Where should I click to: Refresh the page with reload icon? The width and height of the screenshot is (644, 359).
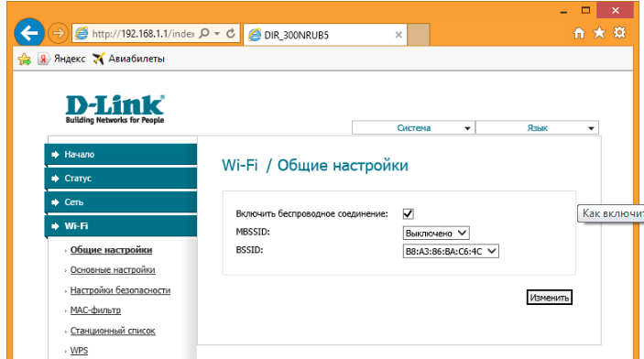coord(231,33)
